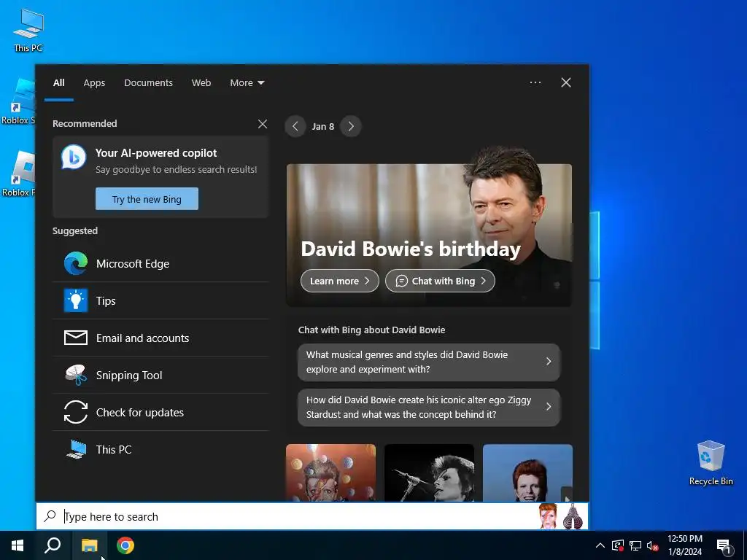Open the network tray icon
747x560 pixels.
click(635, 545)
